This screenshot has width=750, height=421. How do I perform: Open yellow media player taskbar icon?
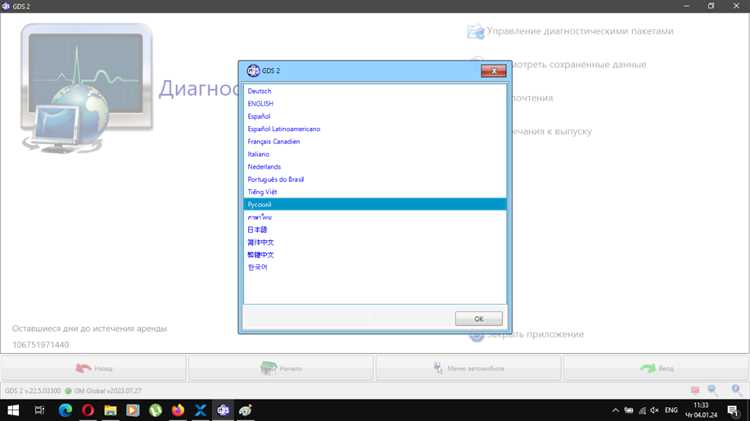coord(133,410)
